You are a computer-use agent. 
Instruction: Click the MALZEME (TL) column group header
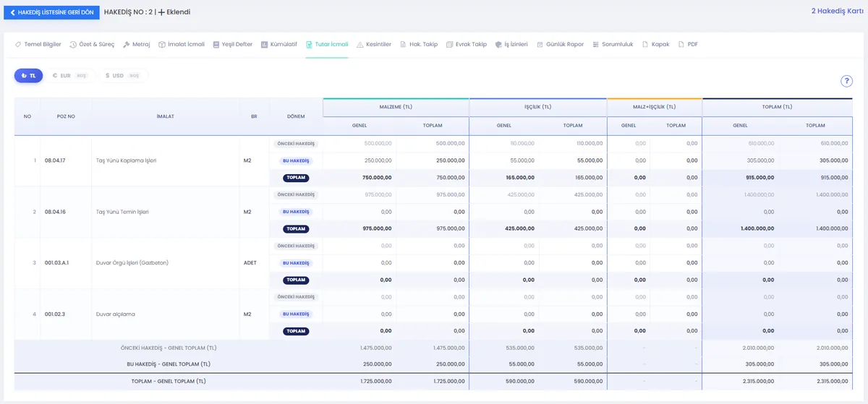pos(396,107)
